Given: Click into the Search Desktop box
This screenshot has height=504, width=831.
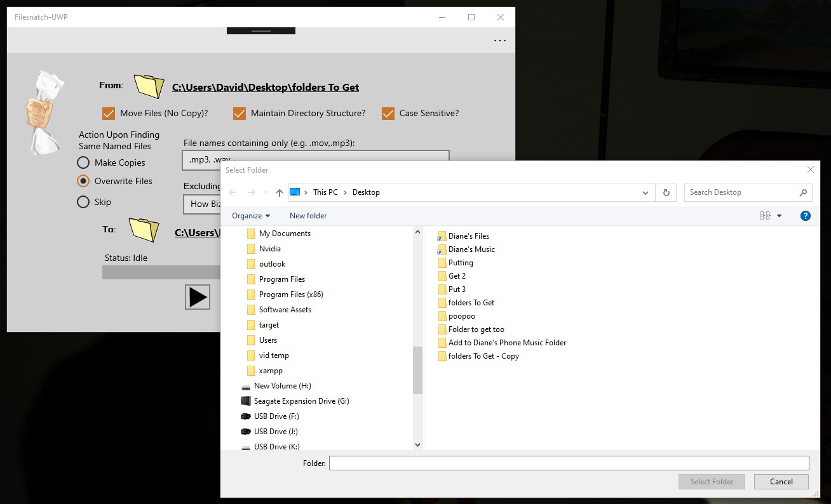Looking at the screenshot, I should [741, 192].
